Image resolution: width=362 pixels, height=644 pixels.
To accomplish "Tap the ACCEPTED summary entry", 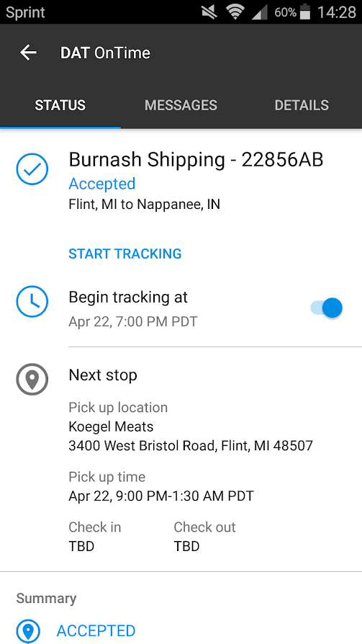I will click(96, 631).
